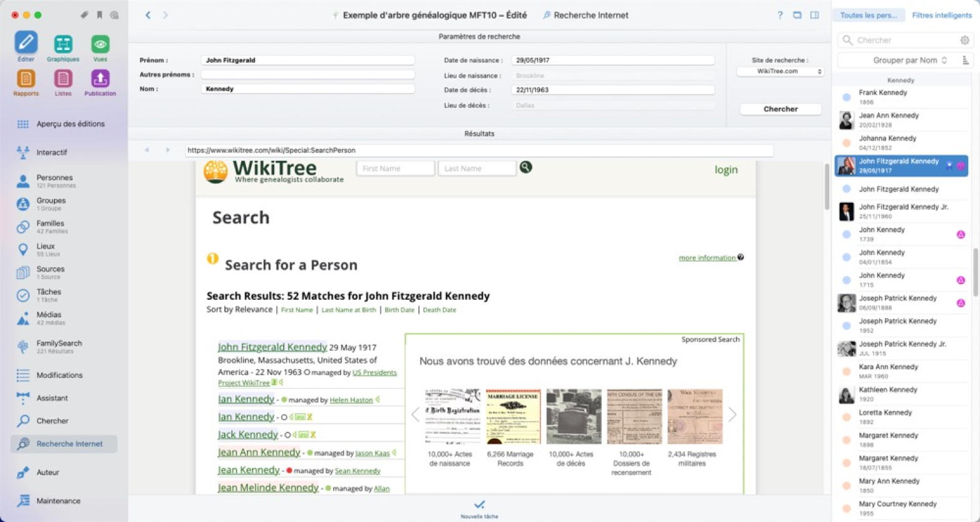The image size is (980, 522).
Task: Click the web results vertical scrollbar
Action: tap(827, 187)
